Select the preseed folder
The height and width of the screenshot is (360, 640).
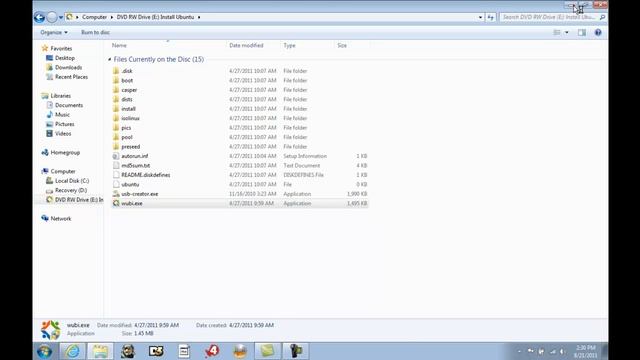(x=131, y=147)
